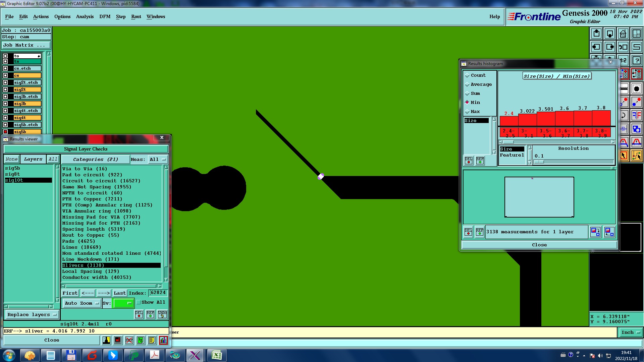The height and width of the screenshot is (362, 644).
Task: Open the Inch units dropdown
Action: (630, 333)
